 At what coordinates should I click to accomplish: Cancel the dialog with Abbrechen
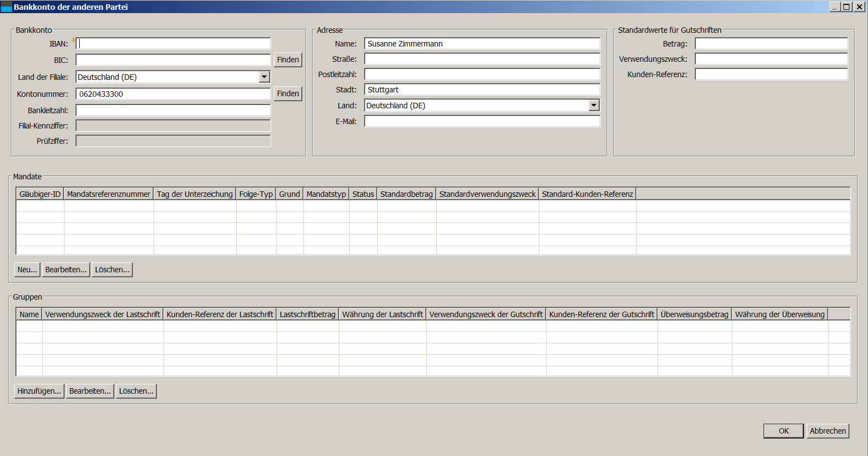point(828,431)
